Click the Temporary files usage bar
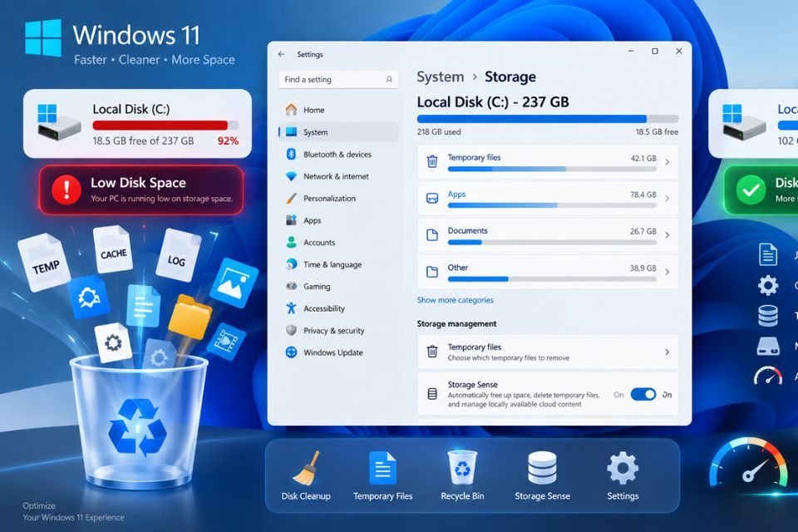Viewport: 798px width, 532px height. point(552,169)
